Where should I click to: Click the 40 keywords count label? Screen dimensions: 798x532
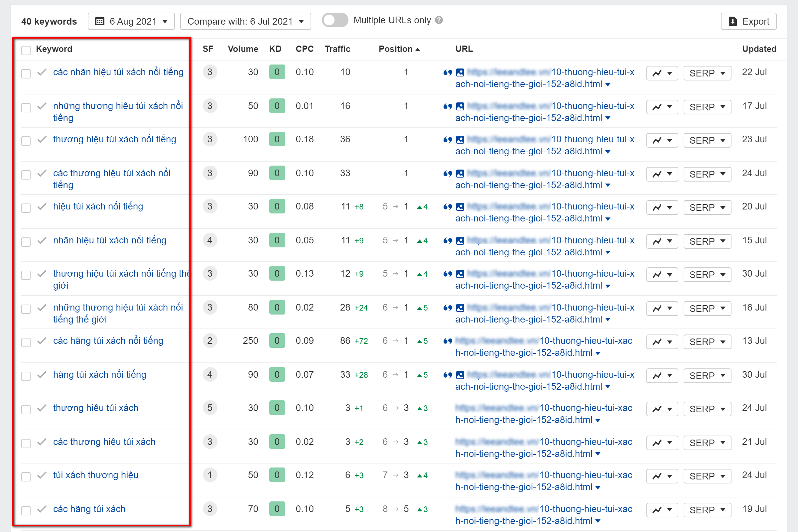[49, 21]
